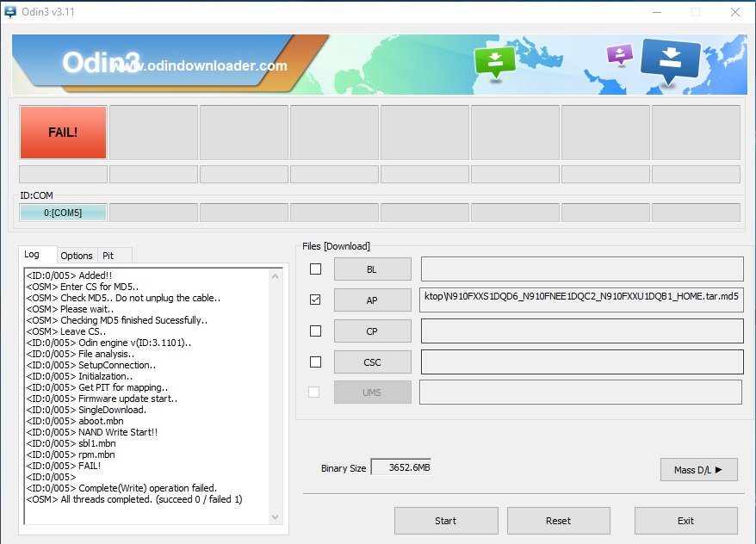Click the Odin3 app icon in title bar

point(9,11)
